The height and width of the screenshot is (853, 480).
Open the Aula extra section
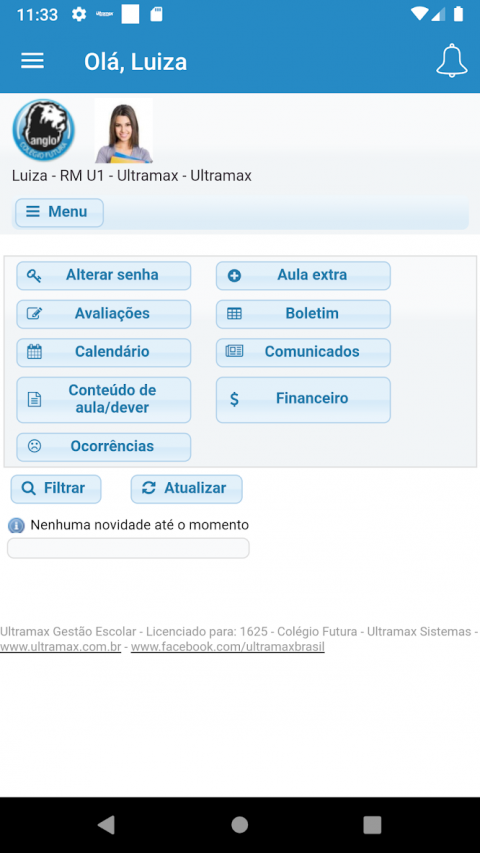pyautogui.click(x=303, y=275)
